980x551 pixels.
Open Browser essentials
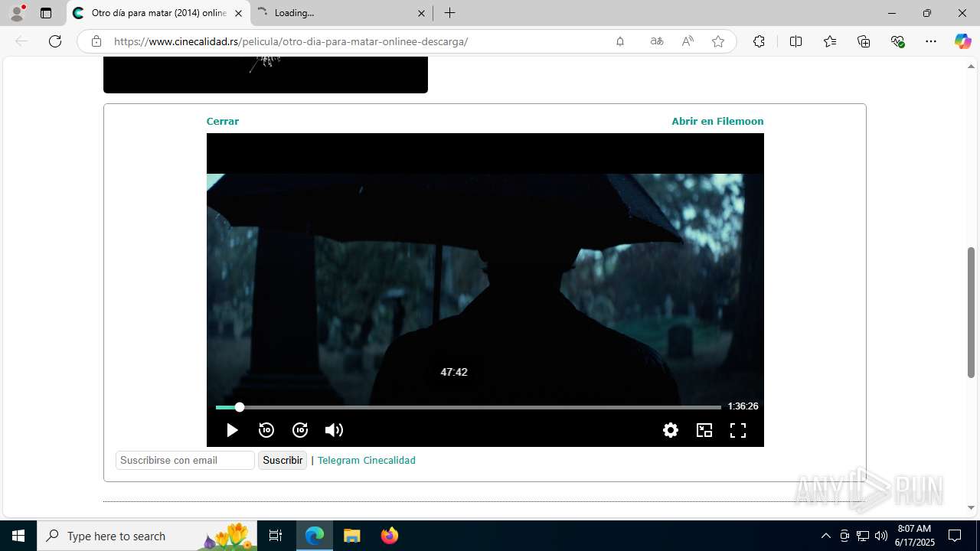click(x=897, y=41)
